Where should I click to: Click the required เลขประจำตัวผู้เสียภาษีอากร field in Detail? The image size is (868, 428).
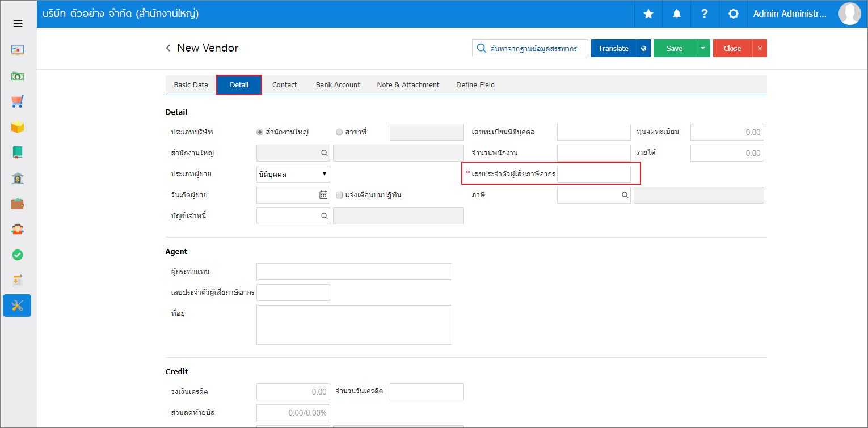point(594,174)
